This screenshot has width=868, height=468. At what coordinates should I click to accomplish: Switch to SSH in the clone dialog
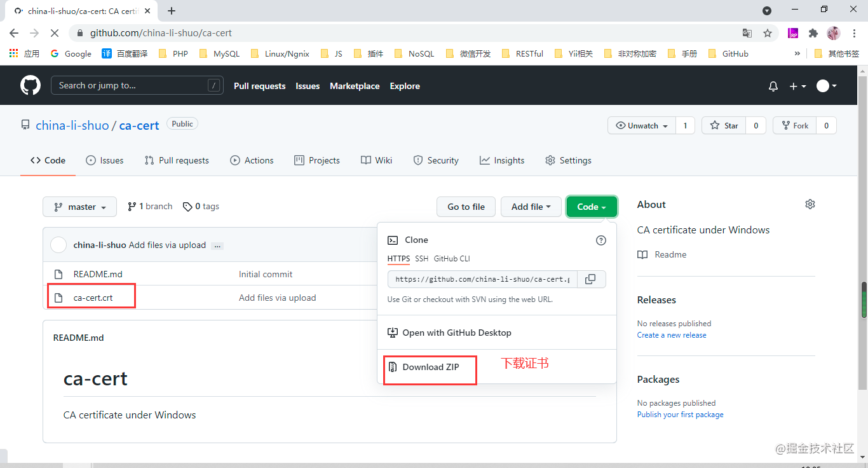[421, 259]
